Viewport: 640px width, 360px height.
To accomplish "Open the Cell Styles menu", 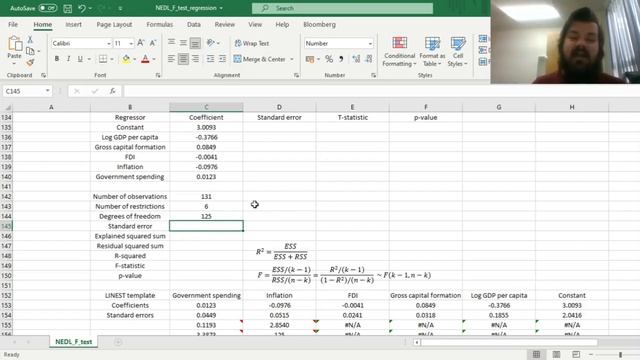I will click(458, 51).
